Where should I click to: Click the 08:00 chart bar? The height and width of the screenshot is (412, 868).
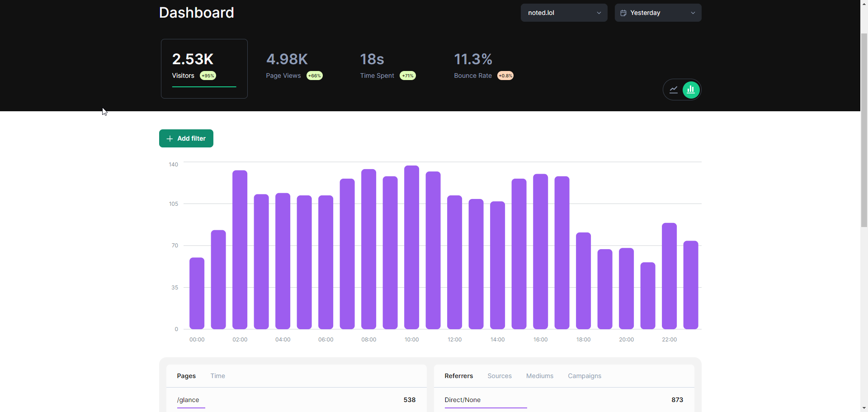(x=368, y=249)
